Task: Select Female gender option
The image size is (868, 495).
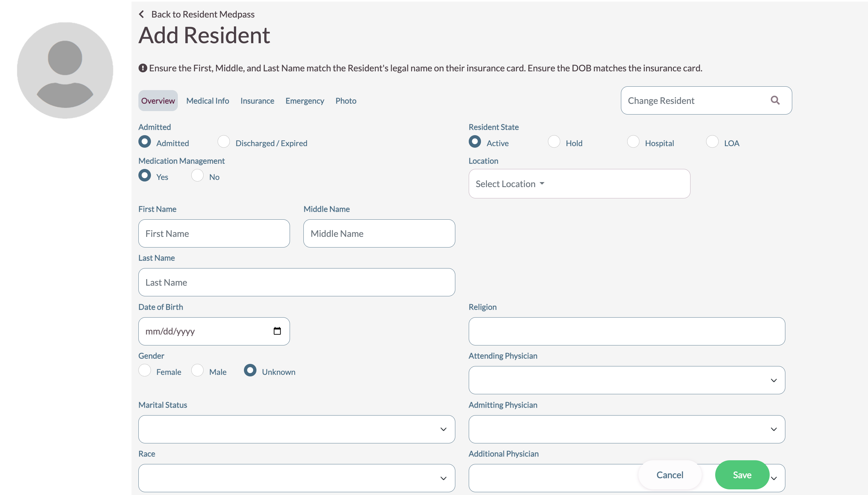Action: (x=145, y=370)
